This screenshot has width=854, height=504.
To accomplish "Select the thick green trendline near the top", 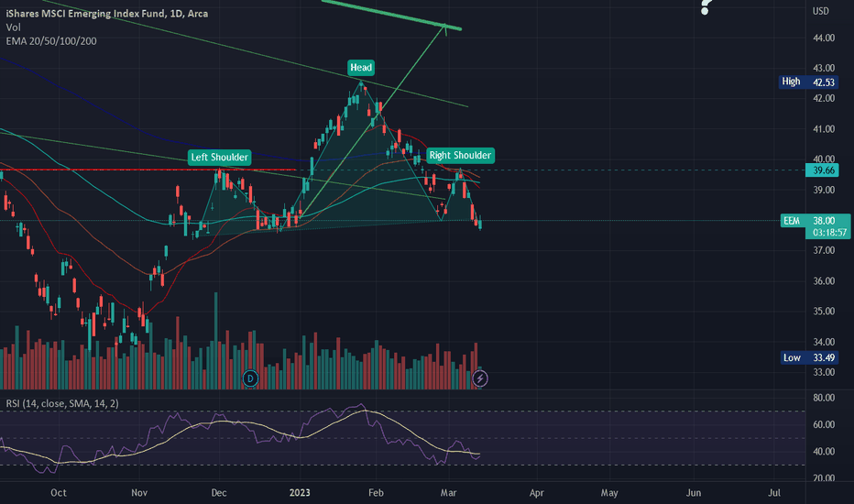I will (391, 15).
